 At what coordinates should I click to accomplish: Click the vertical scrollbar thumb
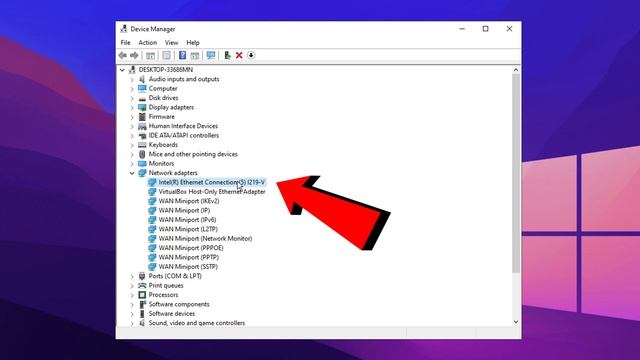click(516, 173)
